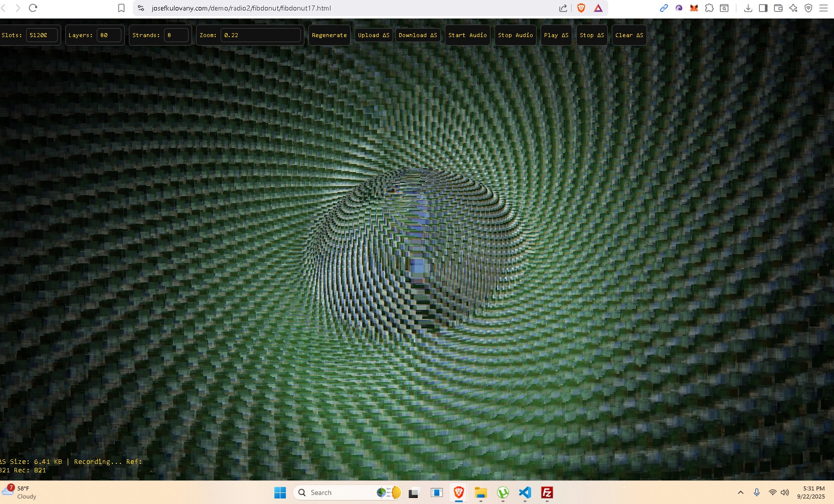Viewport: 834px width, 504px height.
Task: Focus the Slots number field
Action: (42, 35)
